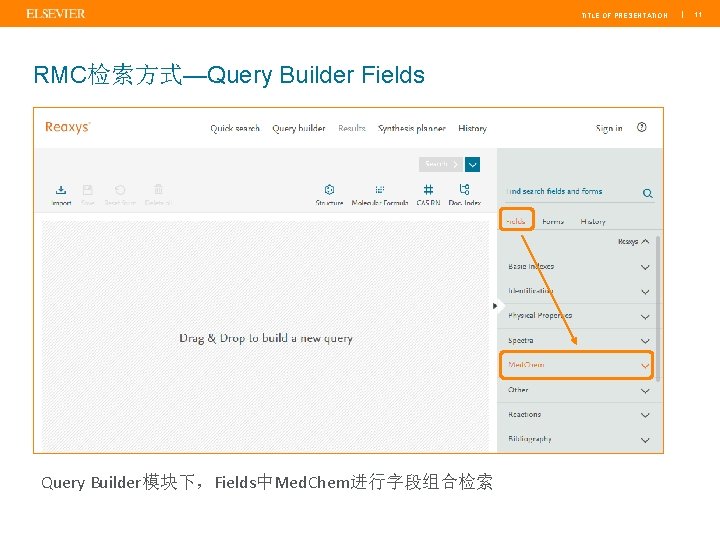Click the greyed-out Save disk icon

88,190
